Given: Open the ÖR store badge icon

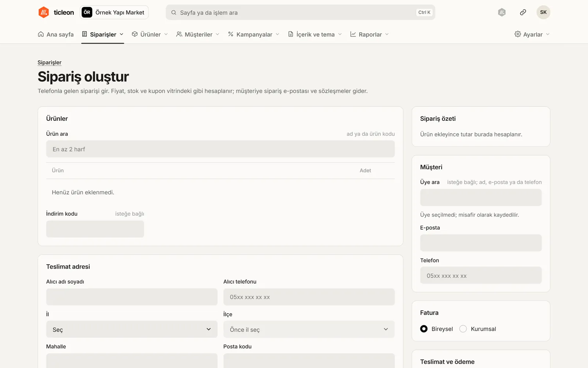Looking at the screenshot, I should [x=87, y=12].
